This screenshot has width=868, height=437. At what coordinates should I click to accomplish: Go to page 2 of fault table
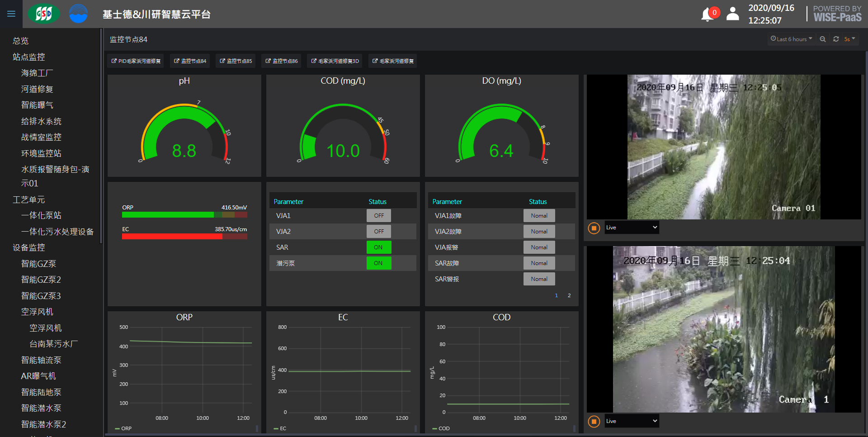[x=569, y=295]
